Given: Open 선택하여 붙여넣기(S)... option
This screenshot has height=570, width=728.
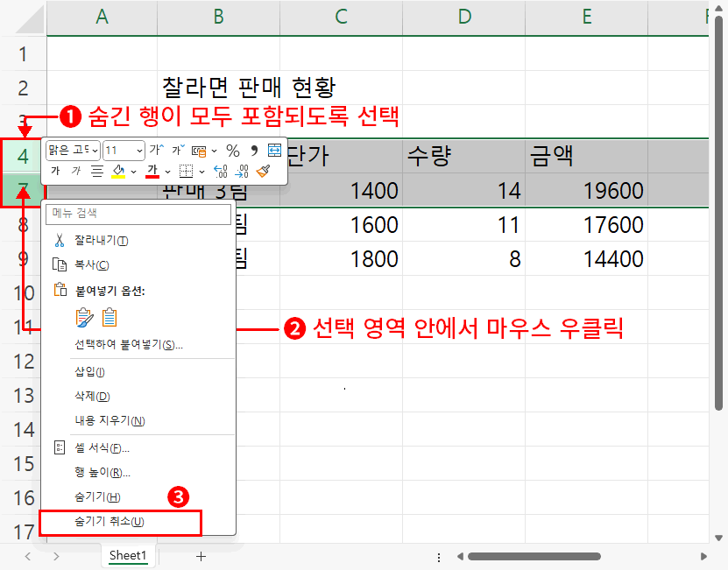Looking at the screenshot, I should 138,345.
